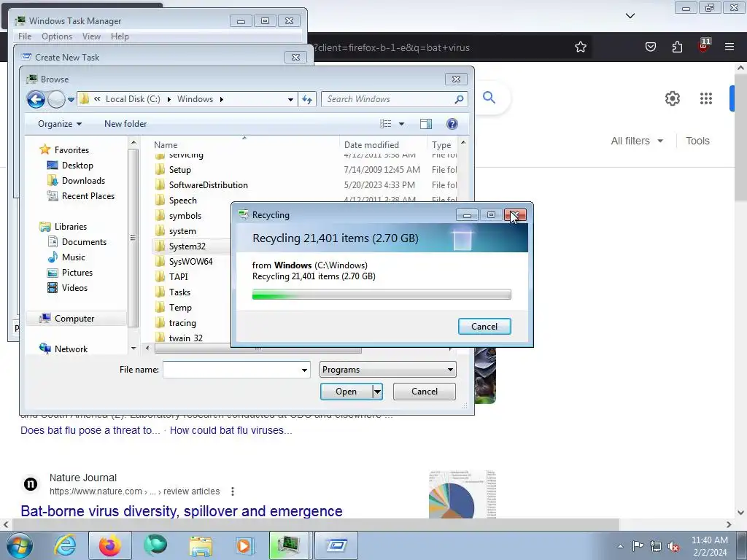Click the search magnifier in Search Windows box
Screen dimensions: 747x560
pyautogui.click(x=459, y=99)
